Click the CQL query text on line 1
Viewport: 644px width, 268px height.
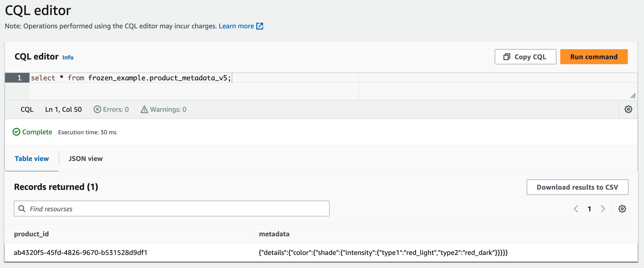coord(131,78)
